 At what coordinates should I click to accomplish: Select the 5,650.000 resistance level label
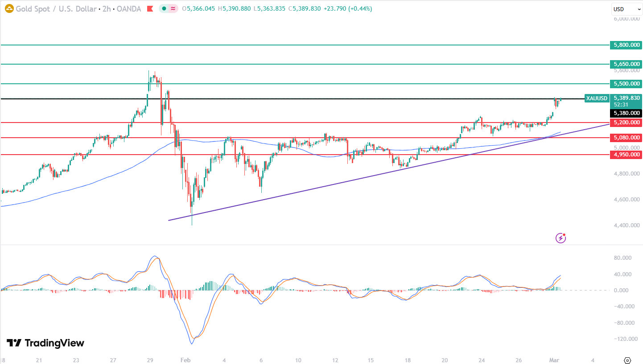pos(626,64)
